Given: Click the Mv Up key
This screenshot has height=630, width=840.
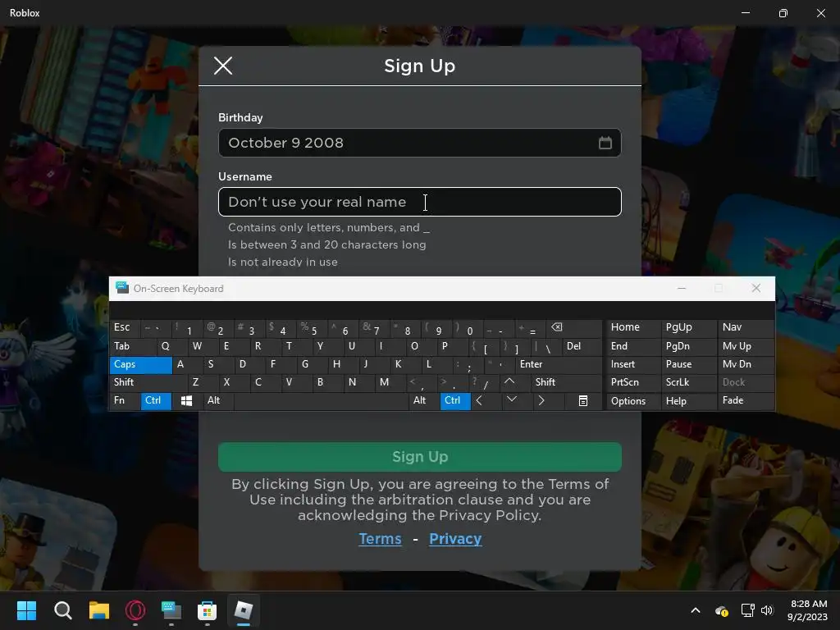Looking at the screenshot, I should tap(746, 346).
